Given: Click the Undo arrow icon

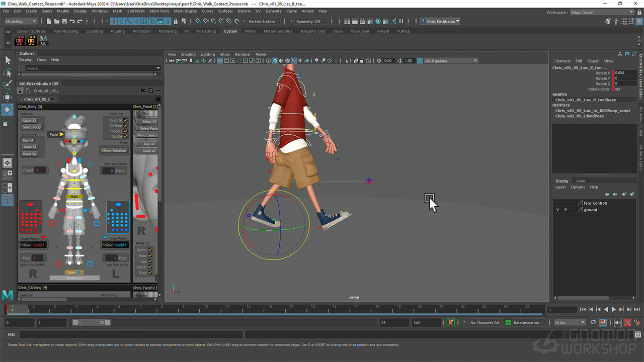Looking at the screenshot, I should click(x=72, y=22).
